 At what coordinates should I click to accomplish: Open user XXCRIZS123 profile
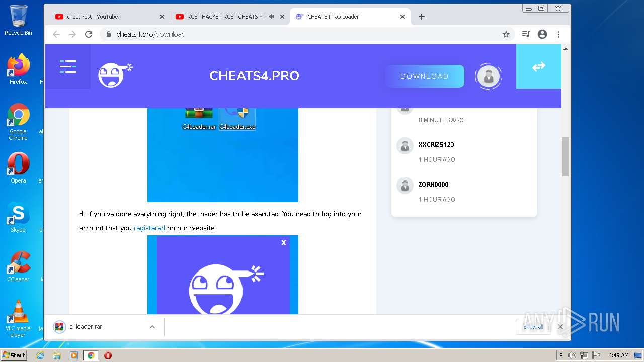pos(436,144)
